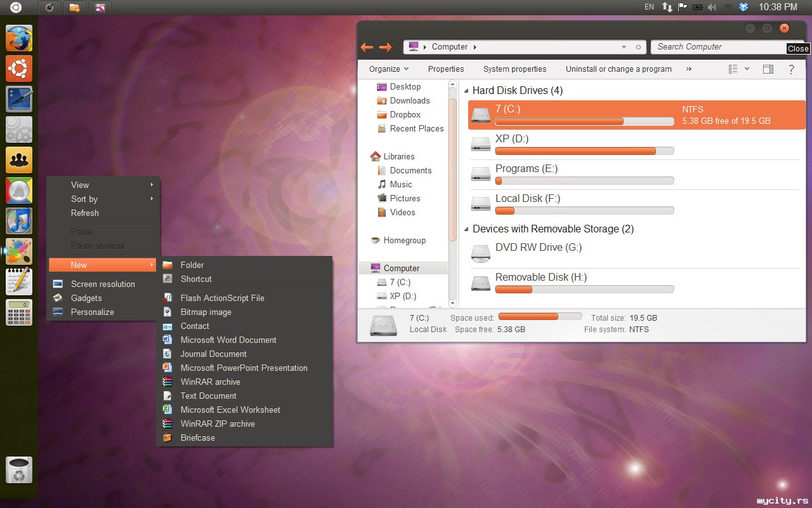This screenshot has height=508, width=812.
Task: Click the Microsoft Excel Worksheet icon in New submenu
Action: tap(167, 410)
